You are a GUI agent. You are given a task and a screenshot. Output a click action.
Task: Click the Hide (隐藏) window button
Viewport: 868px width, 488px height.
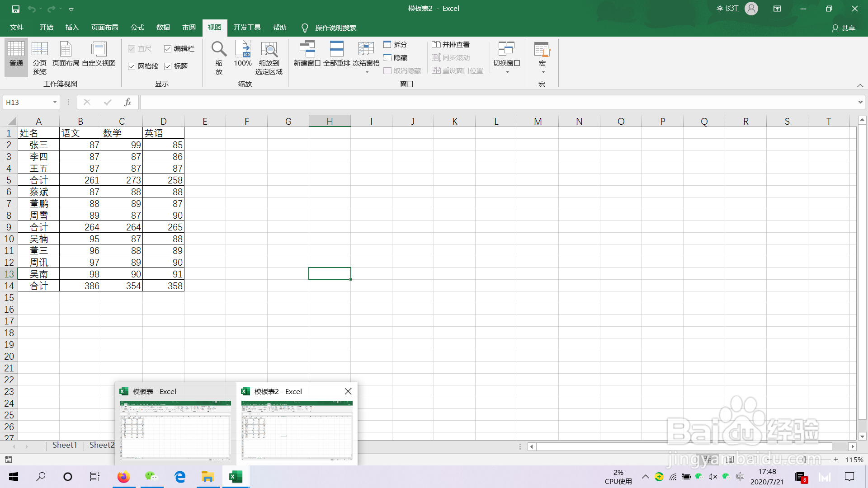396,57
